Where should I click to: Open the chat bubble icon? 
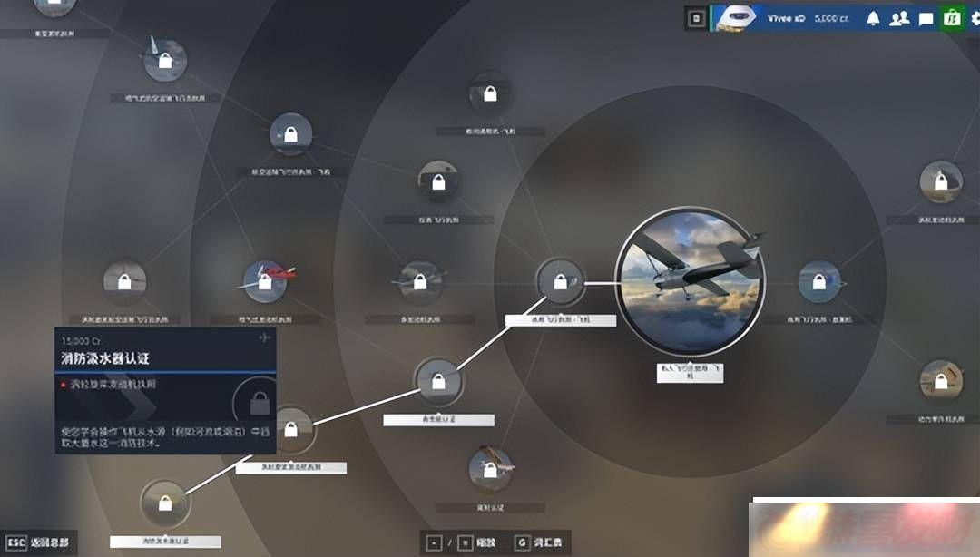point(926,19)
